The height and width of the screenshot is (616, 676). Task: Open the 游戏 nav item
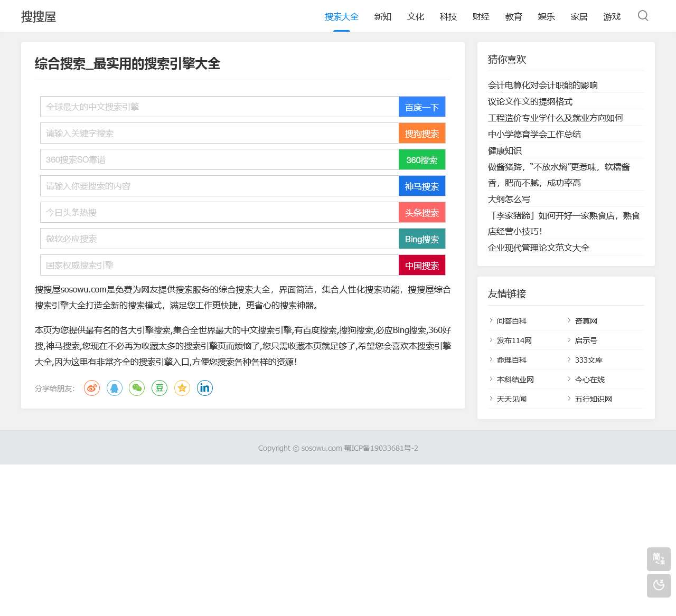tap(612, 16)
